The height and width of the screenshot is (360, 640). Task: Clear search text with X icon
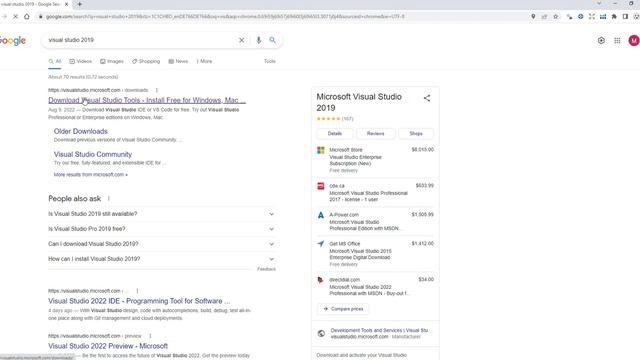[242, 40]
